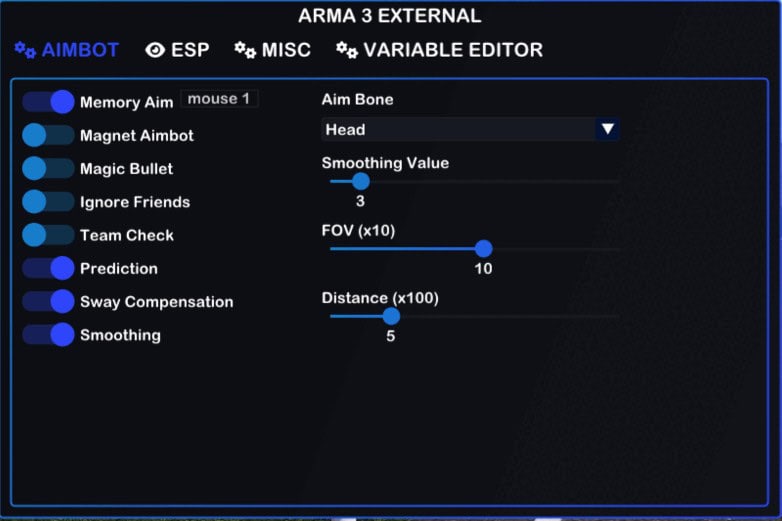Click the Distance (x100) slider handle

coord(391,316)
